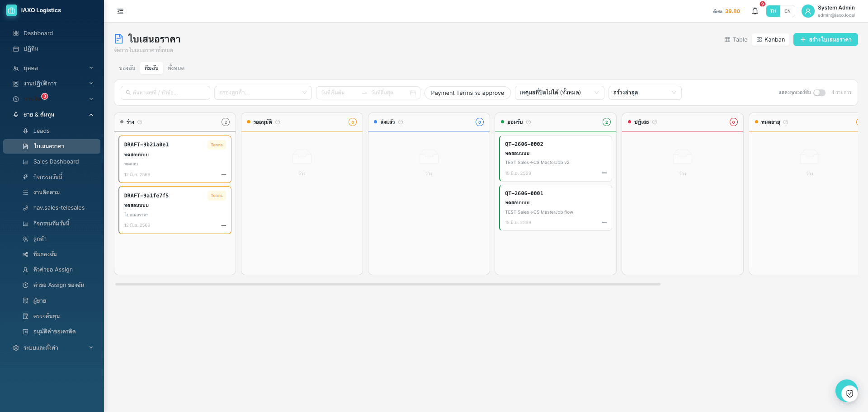Open ตรวจต้นทุน in sidebar

pos(52,316)
